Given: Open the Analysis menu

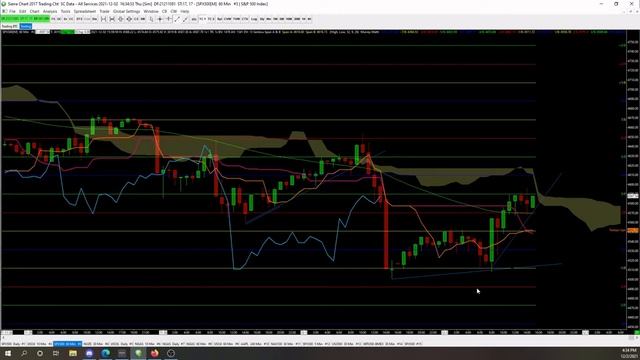Looking at the screenshot, I should (50, 11).
